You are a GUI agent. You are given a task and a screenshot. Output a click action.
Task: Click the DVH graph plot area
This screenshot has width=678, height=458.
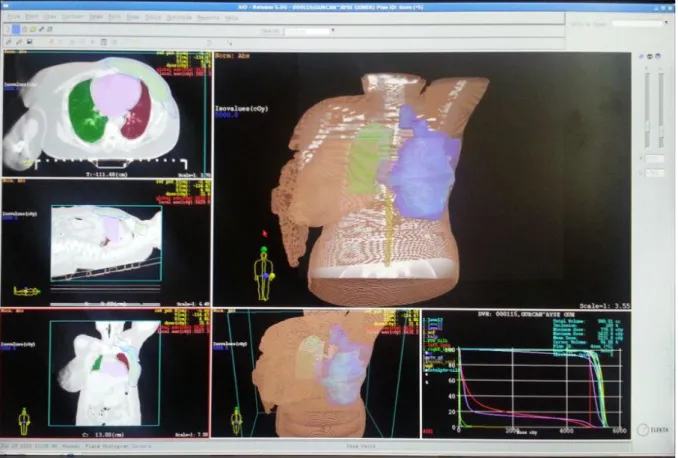(x=540, y=388)
